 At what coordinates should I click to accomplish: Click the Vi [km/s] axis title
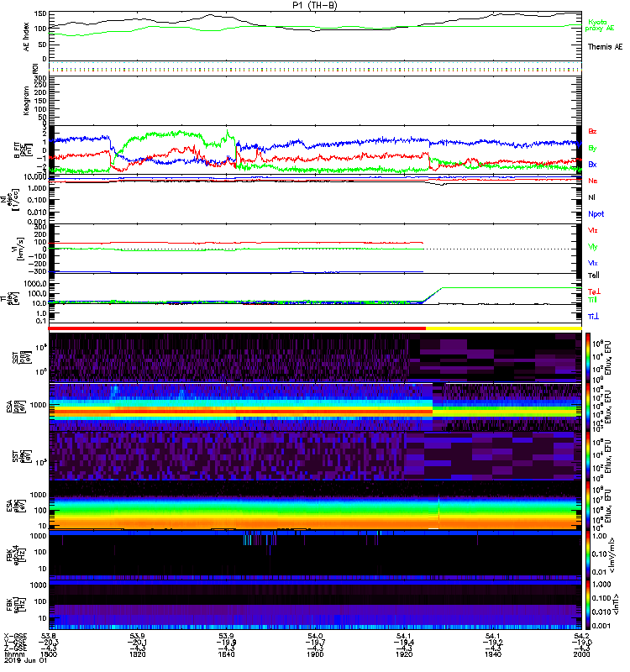[x=19, y=249]
